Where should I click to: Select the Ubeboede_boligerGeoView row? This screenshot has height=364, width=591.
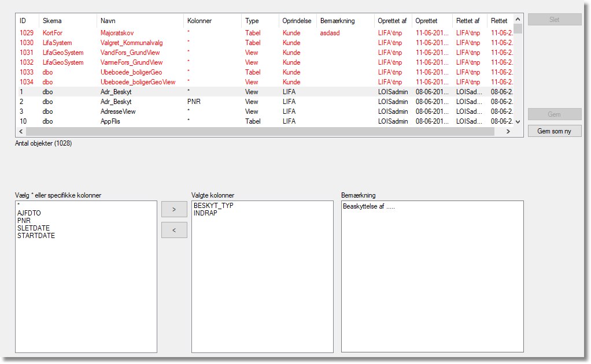tap(138, 82)
